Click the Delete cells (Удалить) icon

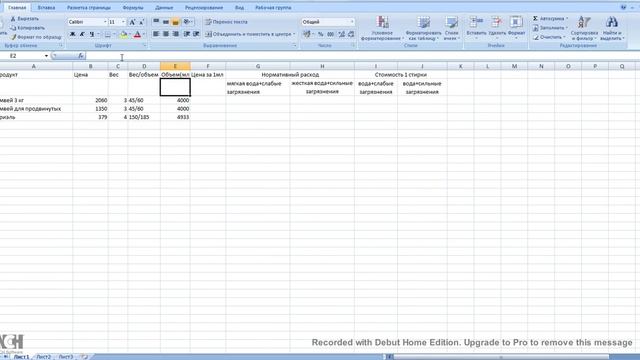[497, 23]
